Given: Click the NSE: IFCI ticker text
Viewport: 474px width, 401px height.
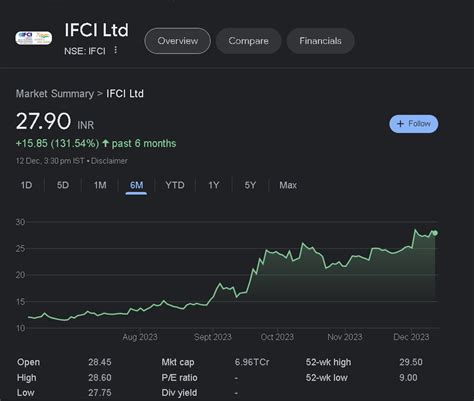Looking at the screenshot, I should [x=85, y=51].
